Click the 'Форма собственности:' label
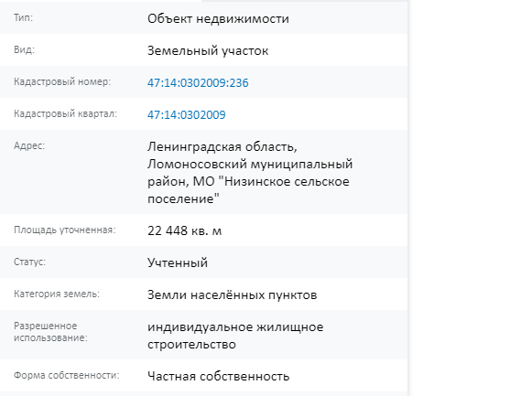The height and width of the screenshot is (396, 532). [67, 375]
